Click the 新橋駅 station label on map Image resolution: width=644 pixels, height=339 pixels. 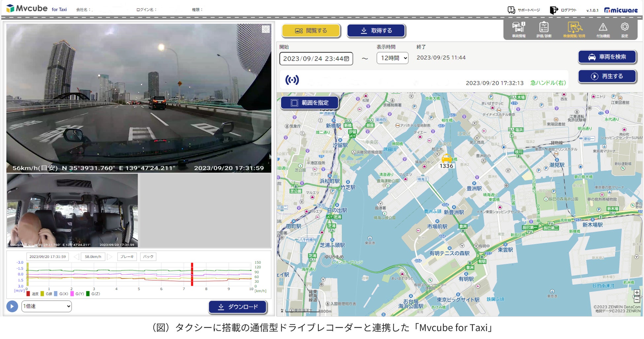(x=333, y=126)
